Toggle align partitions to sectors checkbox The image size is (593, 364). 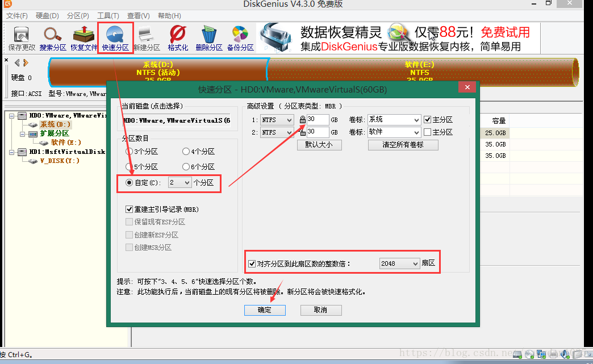tap(252, 263)
